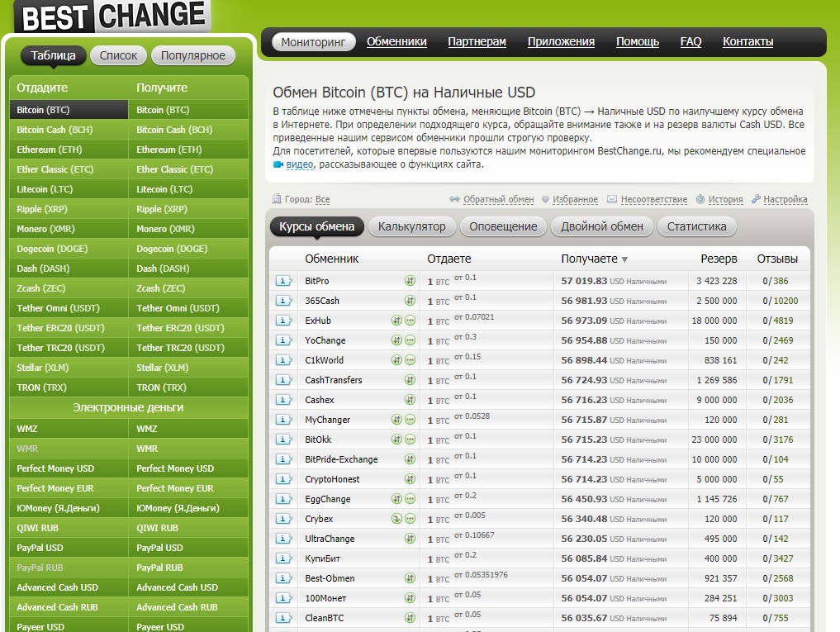Click the green badge icon next to 365Cash
Image resolution: width=840 pixels, height=632 pixels.
click(410, 301)
